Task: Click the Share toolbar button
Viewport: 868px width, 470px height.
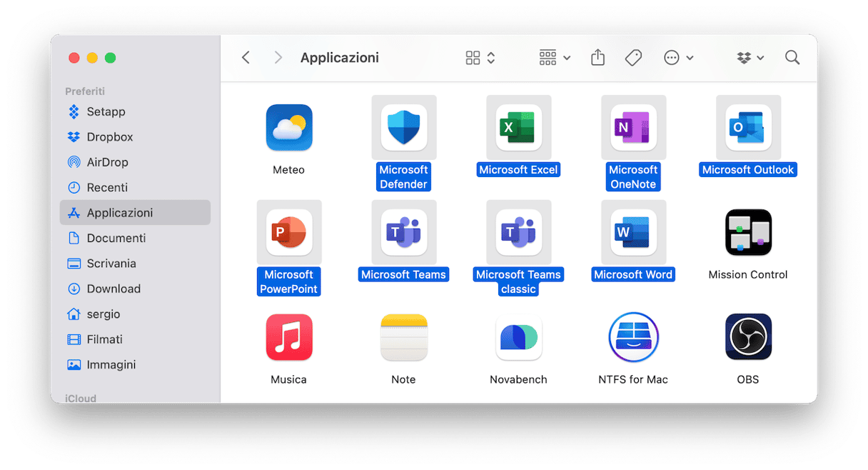Action: point(597,58)
